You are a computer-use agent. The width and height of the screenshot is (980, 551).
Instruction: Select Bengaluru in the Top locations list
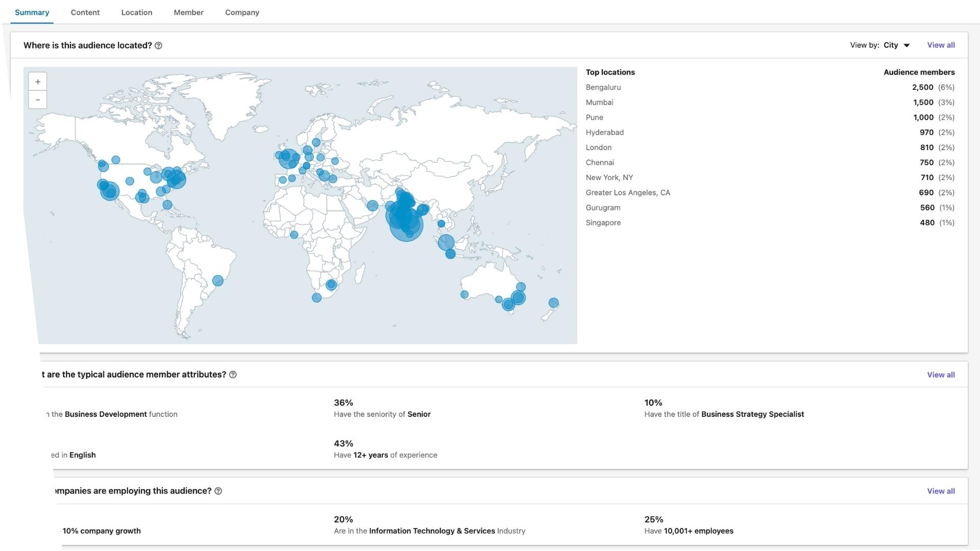pyautogui.click(x=603, y=87)
